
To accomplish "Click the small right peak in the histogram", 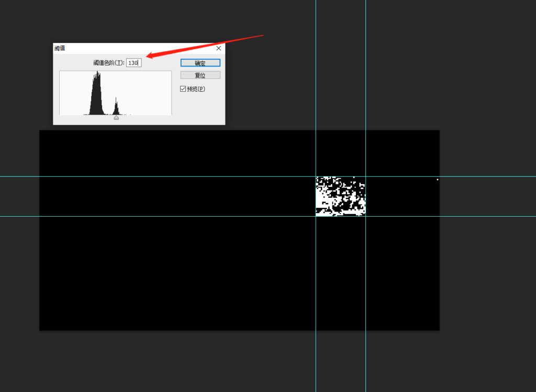I will (116, 107).
